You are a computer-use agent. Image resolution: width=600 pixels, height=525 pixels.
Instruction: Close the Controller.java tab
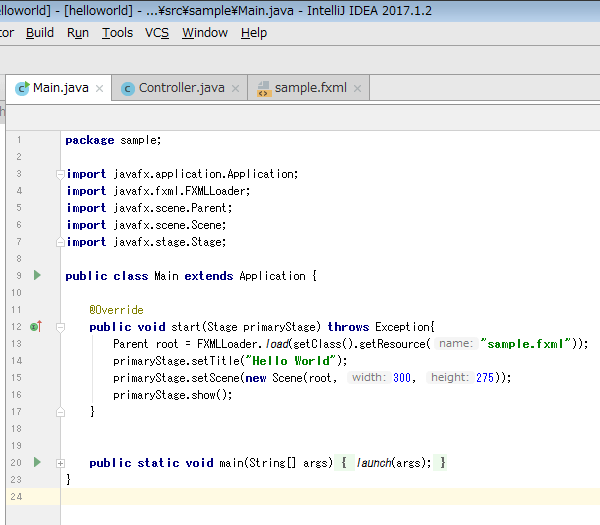(x=235, y=89)
